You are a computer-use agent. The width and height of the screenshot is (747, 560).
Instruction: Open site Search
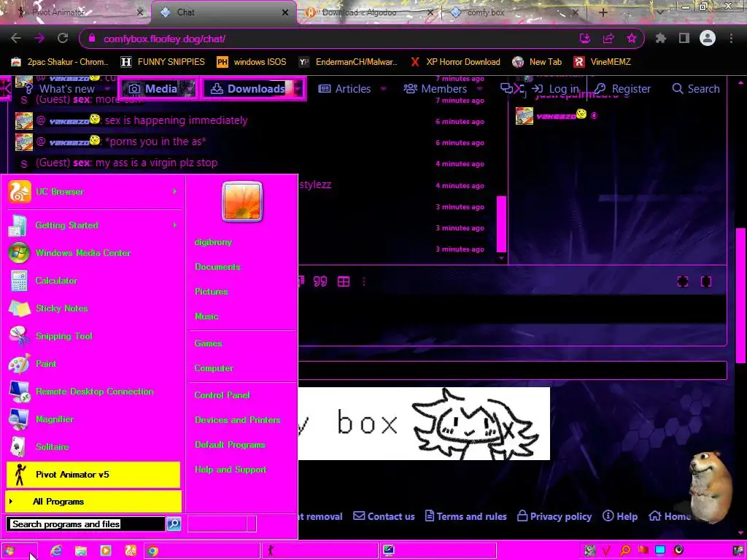(695, 88)
